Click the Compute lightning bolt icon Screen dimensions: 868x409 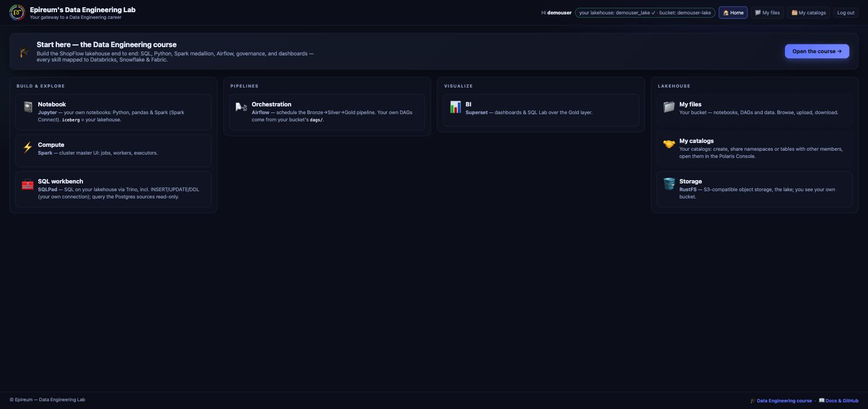28,147
